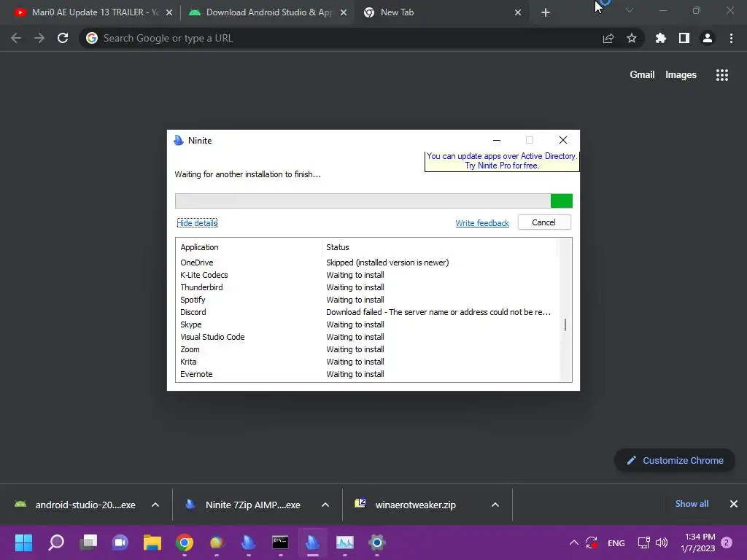
Task: Toggle the Chrome side panel icon
Action: (684, 38)
